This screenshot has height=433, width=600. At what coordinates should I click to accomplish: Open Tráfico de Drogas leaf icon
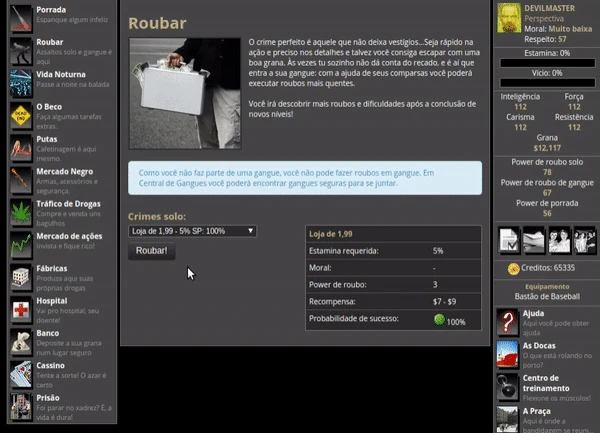[21, 212]
